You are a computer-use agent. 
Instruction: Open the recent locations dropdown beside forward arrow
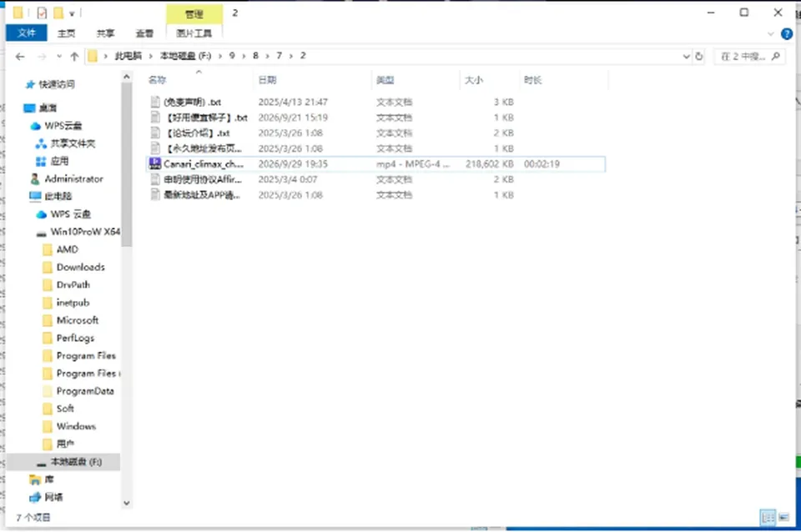coord(59,57)
